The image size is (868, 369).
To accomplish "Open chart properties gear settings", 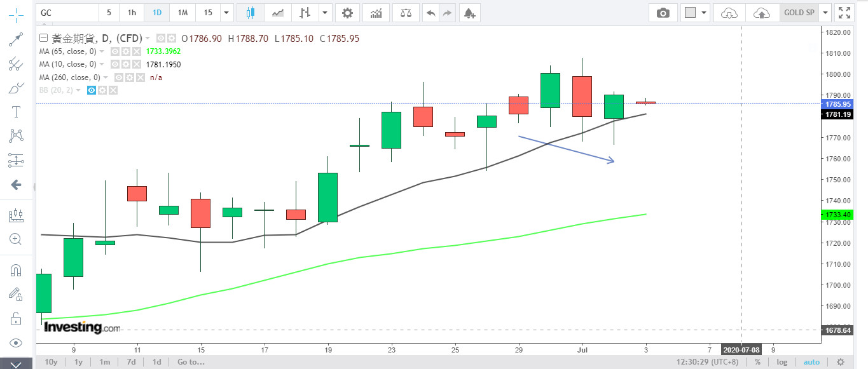I will click(x=347, y=13).
